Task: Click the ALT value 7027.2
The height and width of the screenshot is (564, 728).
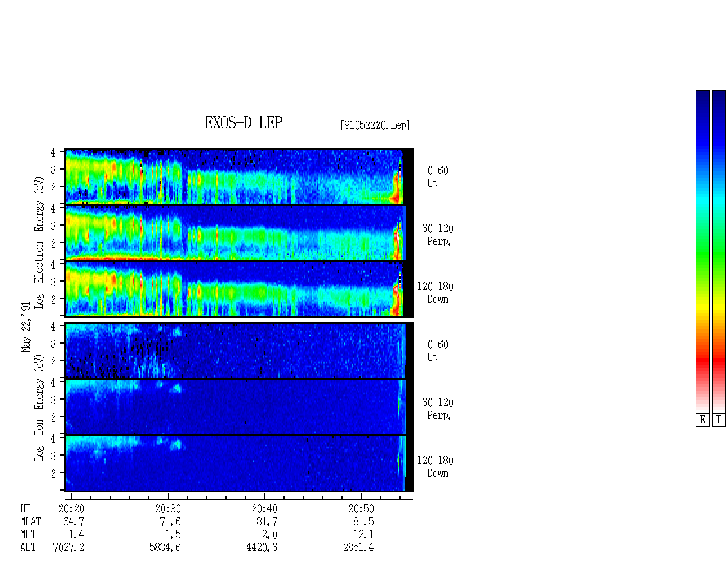Action: (69, 548)
